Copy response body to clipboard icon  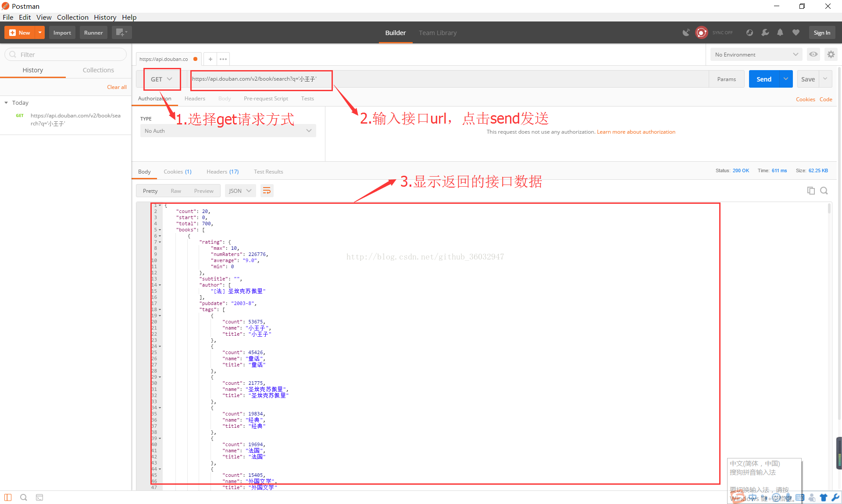click(x=811, y=191)
